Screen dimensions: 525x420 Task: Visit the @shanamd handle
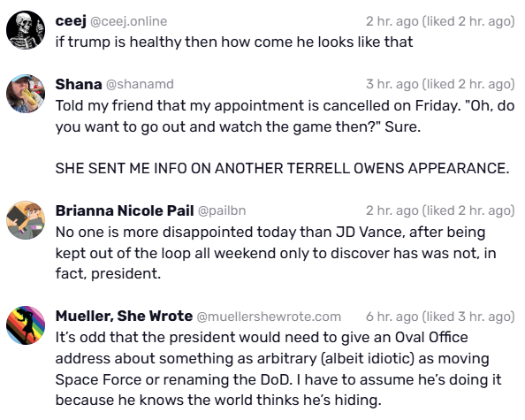(x=140, y=84)
